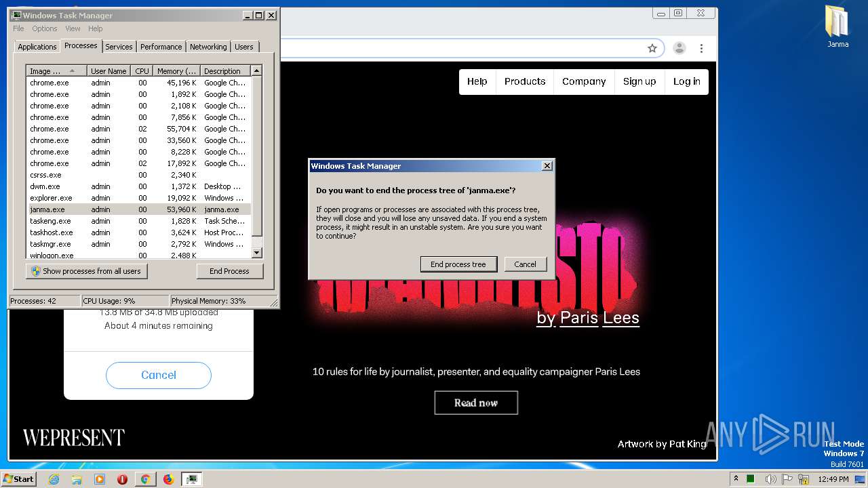Switch to the Networking tab
Image resolution: width=868 pixels, height=488 pixels.
point(208,47)
